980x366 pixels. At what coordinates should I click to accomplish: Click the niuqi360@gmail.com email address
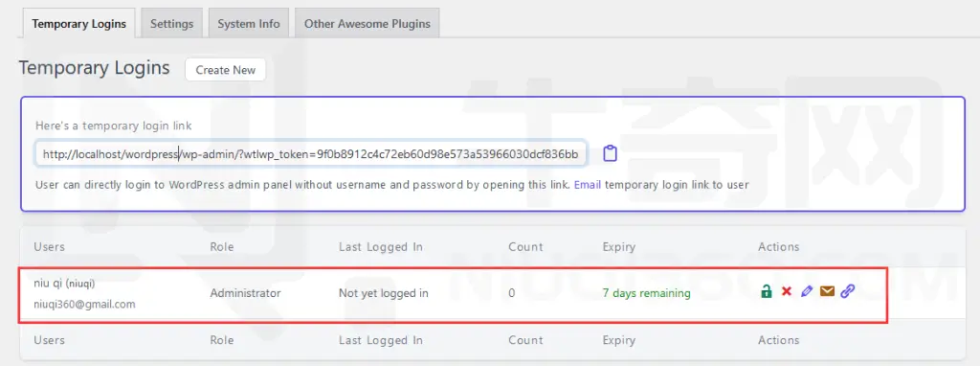[84, 305]
